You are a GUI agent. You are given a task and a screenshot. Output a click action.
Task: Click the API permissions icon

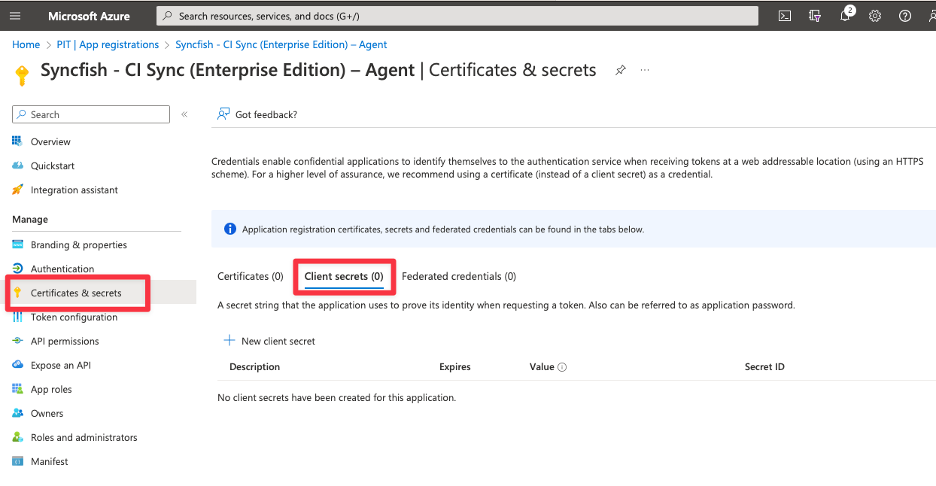coord(18,340)
